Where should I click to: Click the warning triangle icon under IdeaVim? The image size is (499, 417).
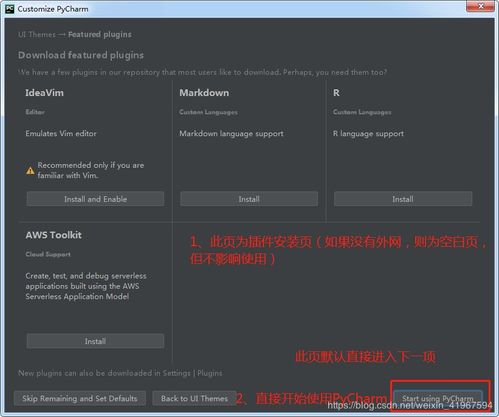point(30,170)
